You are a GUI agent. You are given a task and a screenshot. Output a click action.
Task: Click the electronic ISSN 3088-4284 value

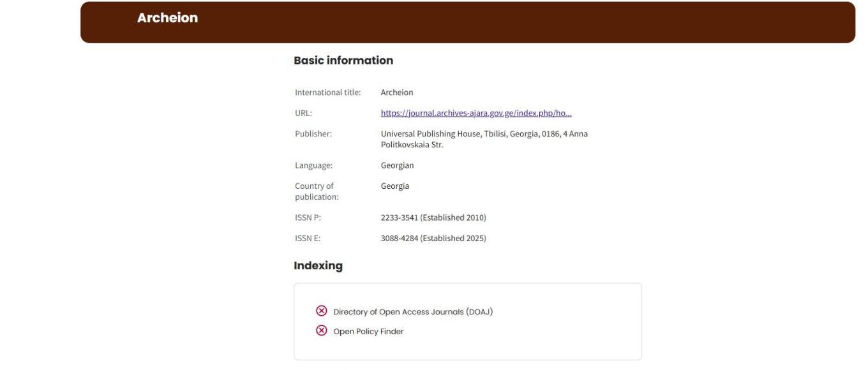(433, 239)
